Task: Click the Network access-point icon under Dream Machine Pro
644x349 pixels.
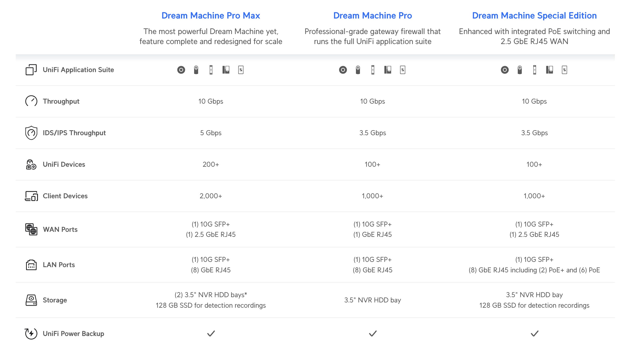Action: pyautogui.click(x=343, y=70)
